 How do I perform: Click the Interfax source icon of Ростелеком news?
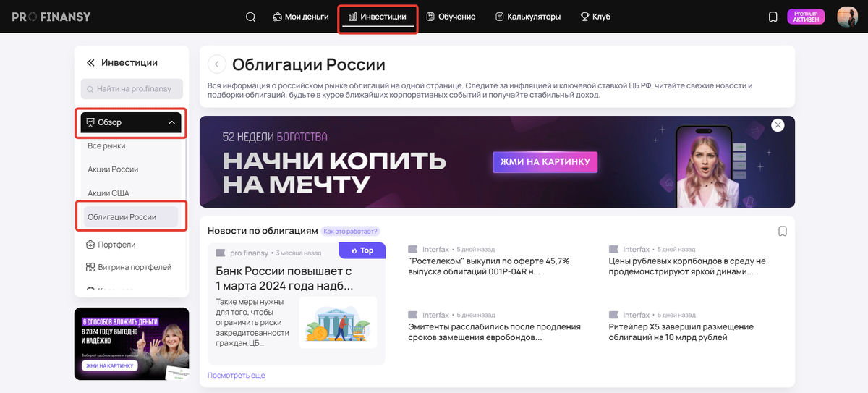(413, 249)
